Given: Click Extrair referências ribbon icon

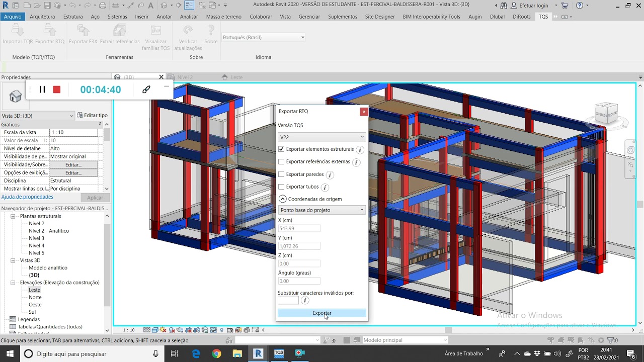Looking at the screenshot, I should [x=120, y=31].
